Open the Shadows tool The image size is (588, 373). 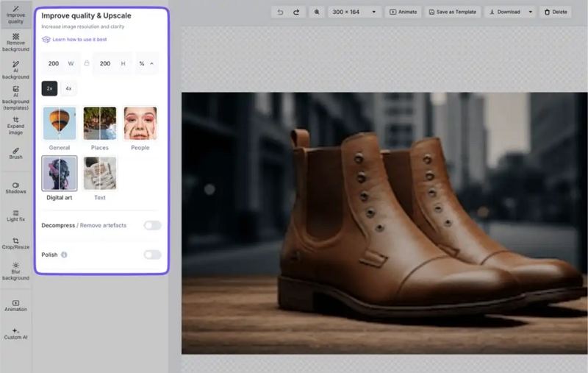coord(15,188)
